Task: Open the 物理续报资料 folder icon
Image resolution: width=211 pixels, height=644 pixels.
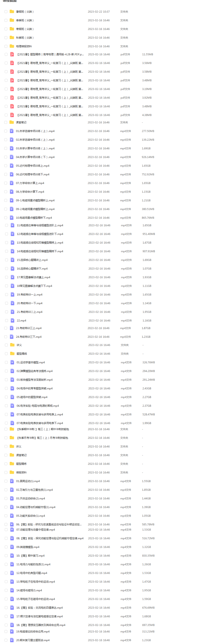Action: coord(12,46)
